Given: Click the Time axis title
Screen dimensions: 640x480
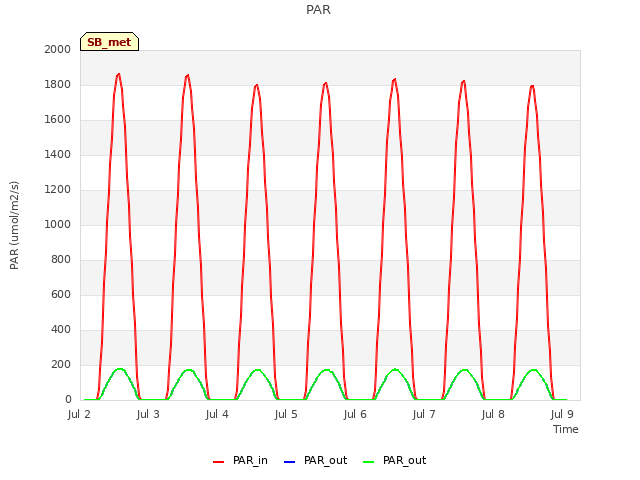Looking at the screenshot, I should pyautogui.click(x=566, y=429).
